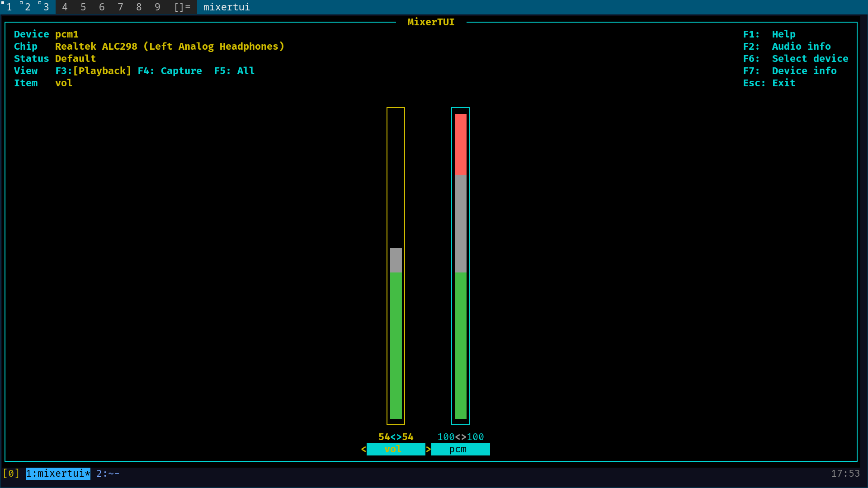The height and width of the screenshot is (488, 868).
Task: Click the pcm volume slider bar
Action: point(460,266)
